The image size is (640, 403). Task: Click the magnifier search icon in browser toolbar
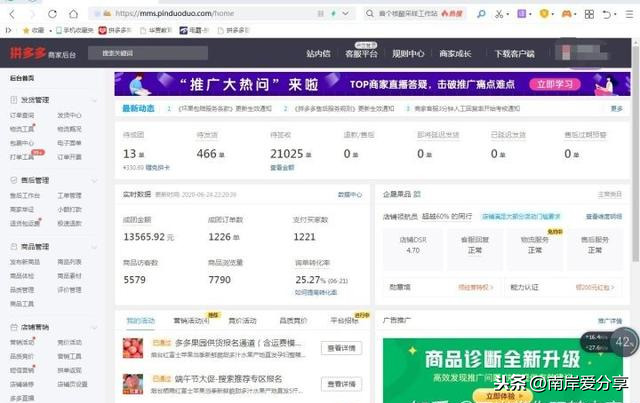(x=481, y=14)
